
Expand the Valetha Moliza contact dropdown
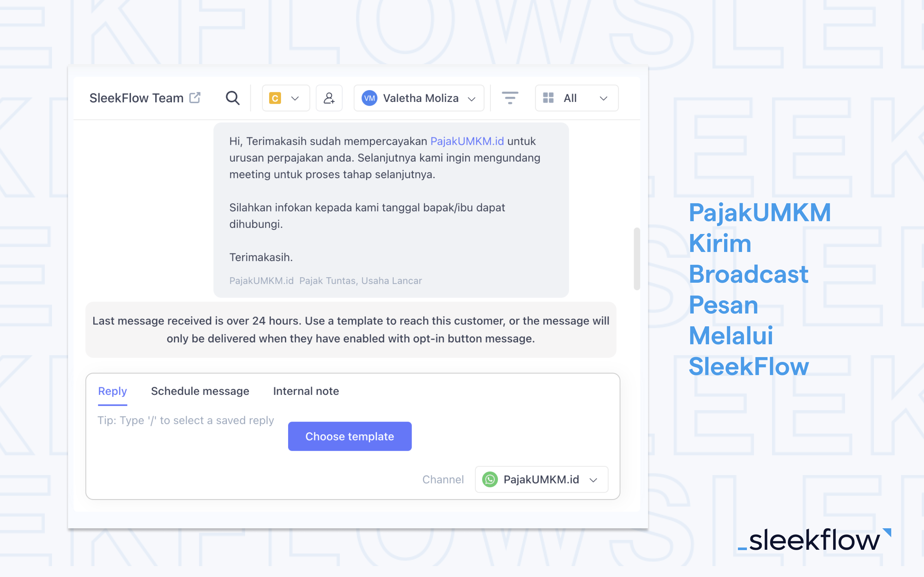472,98
